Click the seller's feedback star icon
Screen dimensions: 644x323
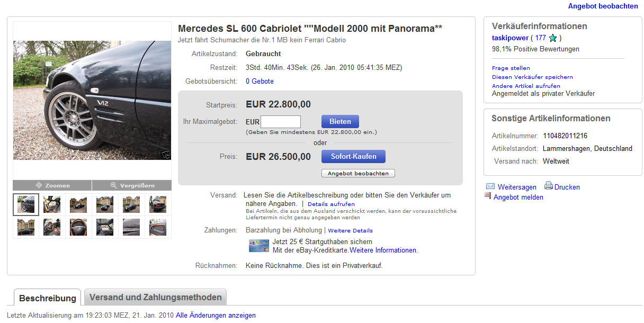pyautogui.click(x=553, y=38)
